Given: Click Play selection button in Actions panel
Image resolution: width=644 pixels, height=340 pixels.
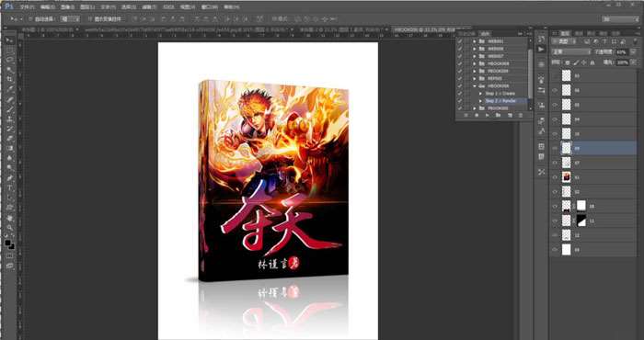Looking at the screenshot, I should (x=487, y=115).
